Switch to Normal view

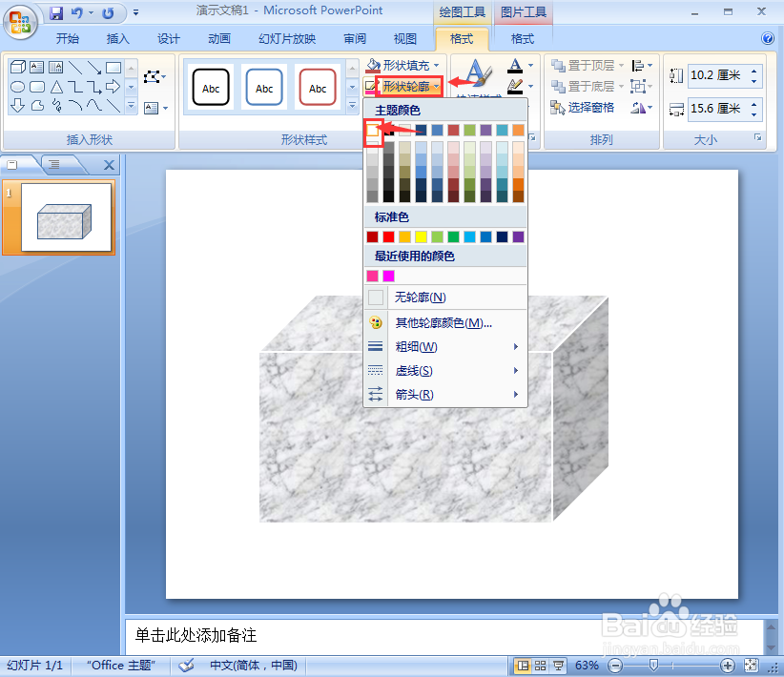tap(523, 666)
